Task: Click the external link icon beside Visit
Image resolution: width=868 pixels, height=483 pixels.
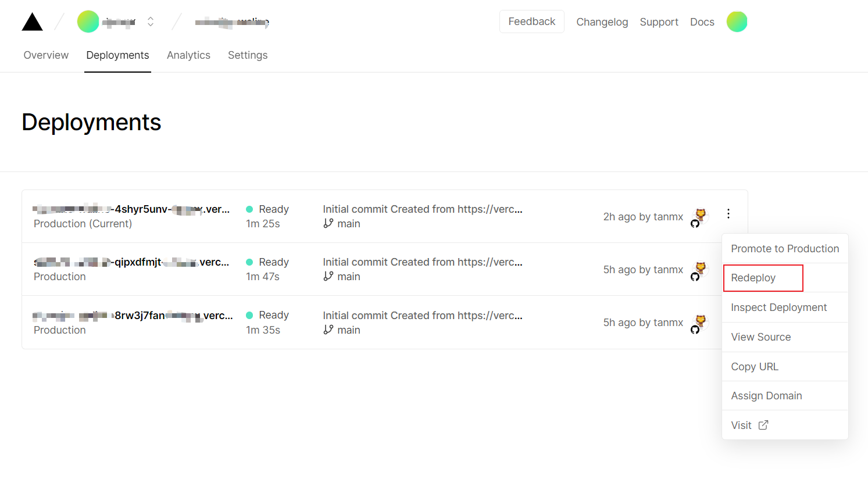Action: 763,425
